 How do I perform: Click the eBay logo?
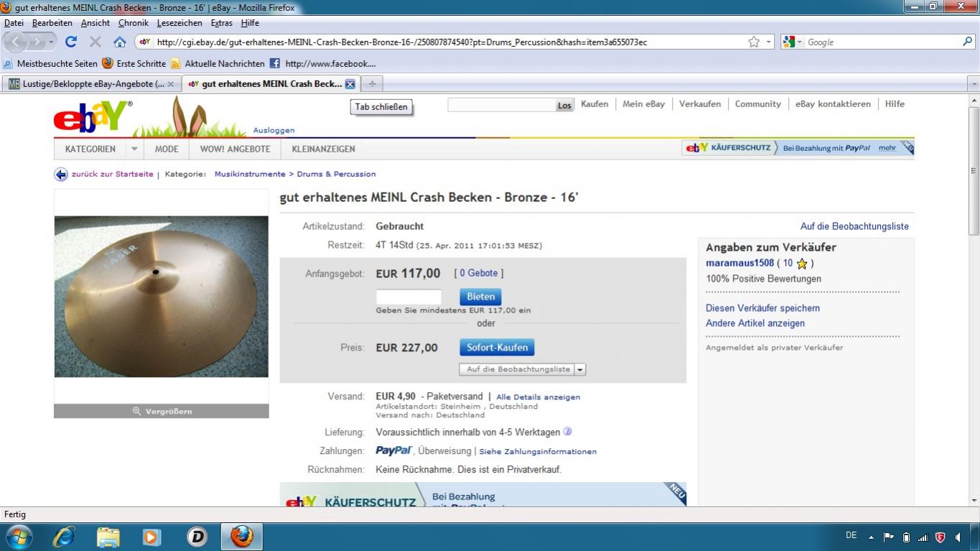(91, 117)
